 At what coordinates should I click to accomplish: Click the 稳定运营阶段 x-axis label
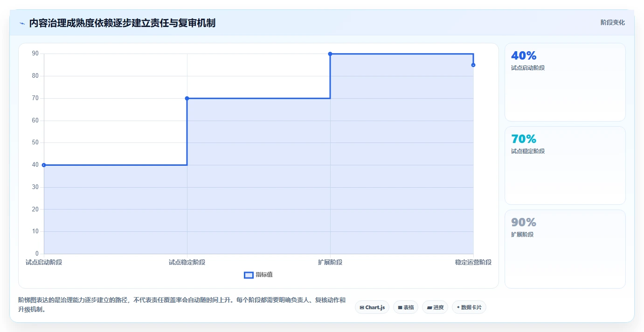[473, 262]
